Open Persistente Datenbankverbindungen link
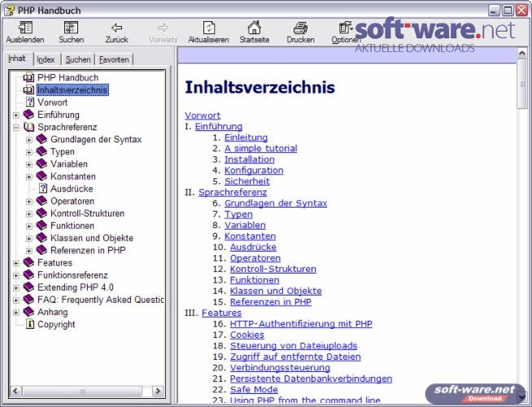Viewport: 532px width, 407px height. coord(311,379)
